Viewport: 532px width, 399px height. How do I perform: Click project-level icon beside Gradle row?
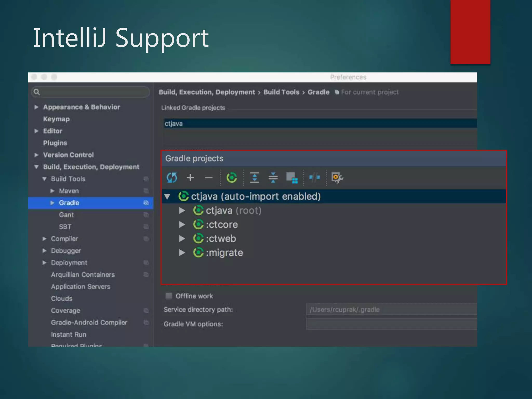[x=146, y=203]
